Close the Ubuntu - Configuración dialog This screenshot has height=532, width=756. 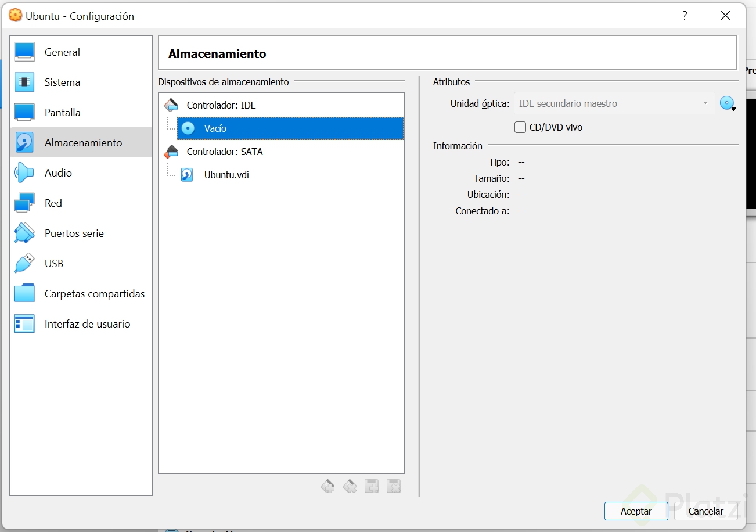725,16
